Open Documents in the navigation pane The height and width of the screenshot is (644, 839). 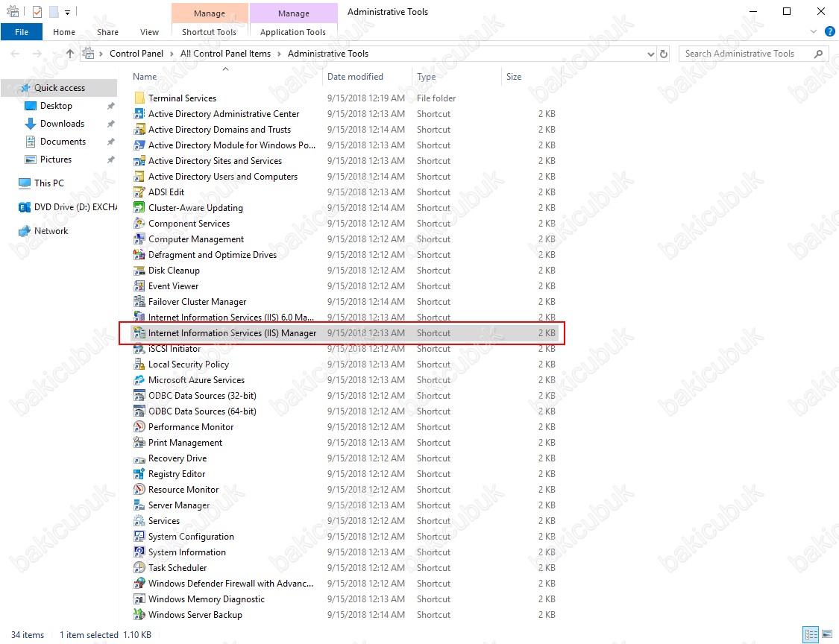pos(63,142)
